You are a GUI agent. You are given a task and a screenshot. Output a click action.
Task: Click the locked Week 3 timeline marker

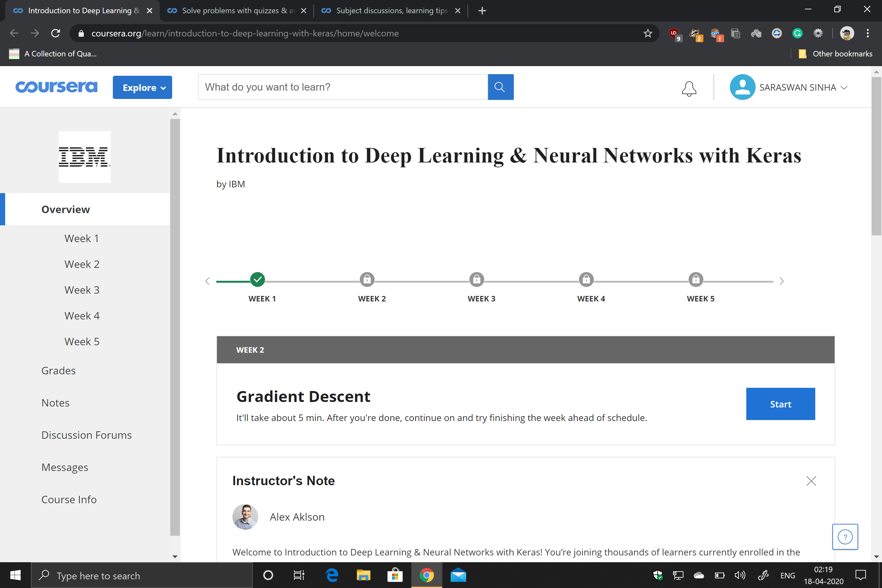[477, 279]
